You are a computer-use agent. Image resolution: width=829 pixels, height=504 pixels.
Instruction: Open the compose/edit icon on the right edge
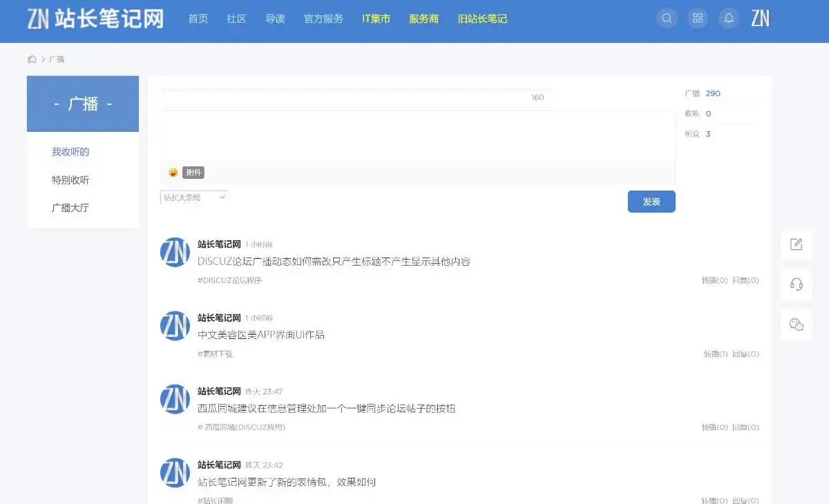[x=796, y=244]
